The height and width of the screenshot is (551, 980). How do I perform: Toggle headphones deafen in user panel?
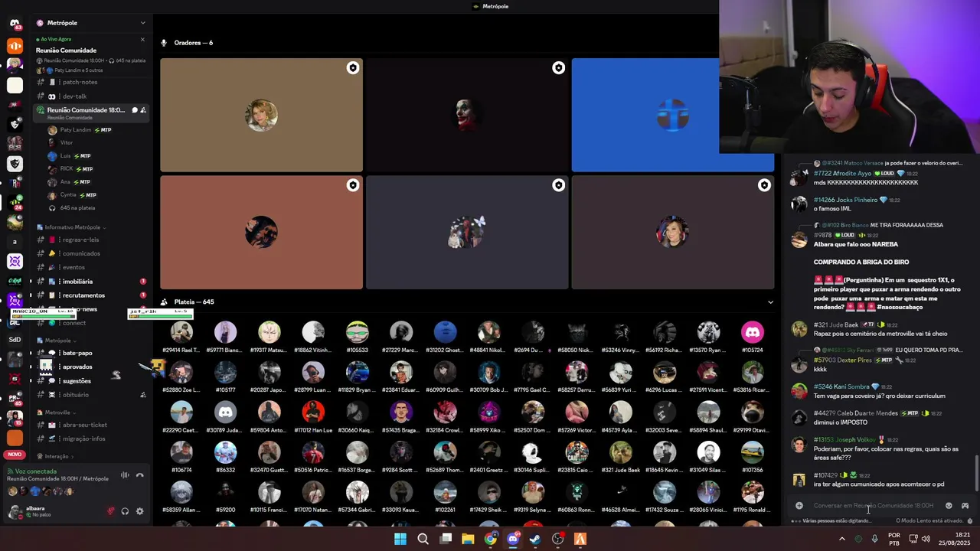point(125,511)
